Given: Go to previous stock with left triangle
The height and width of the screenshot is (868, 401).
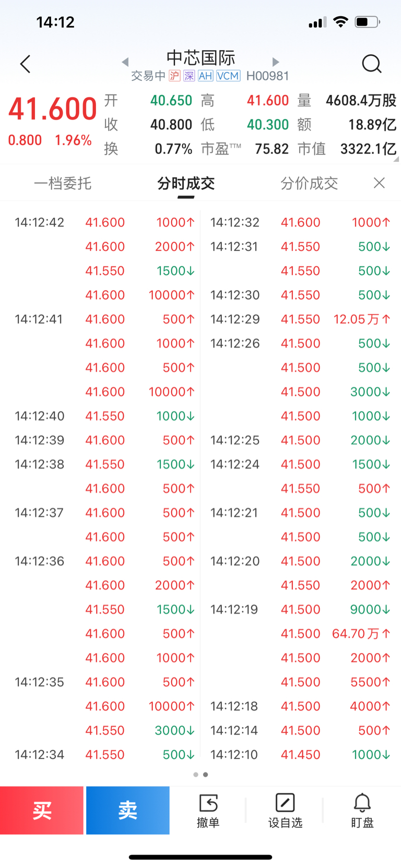Looking at the screenshot, I should click(125, 62).
